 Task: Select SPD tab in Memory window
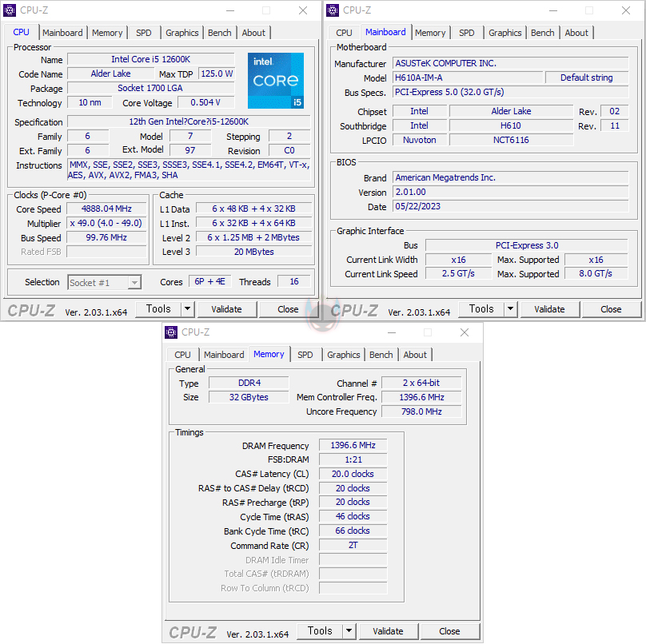305,355
